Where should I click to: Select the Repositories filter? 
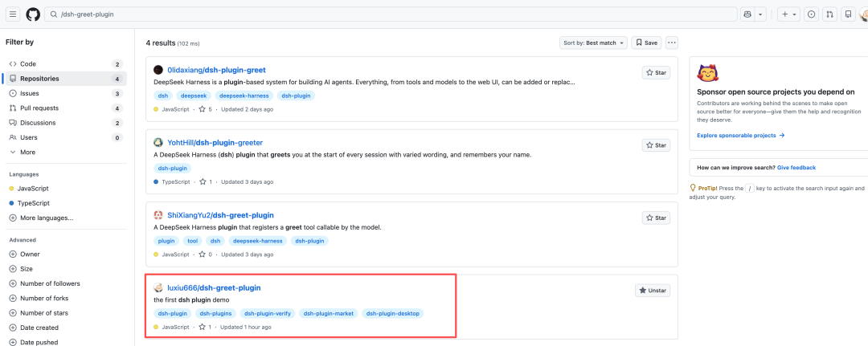[66, 79]
